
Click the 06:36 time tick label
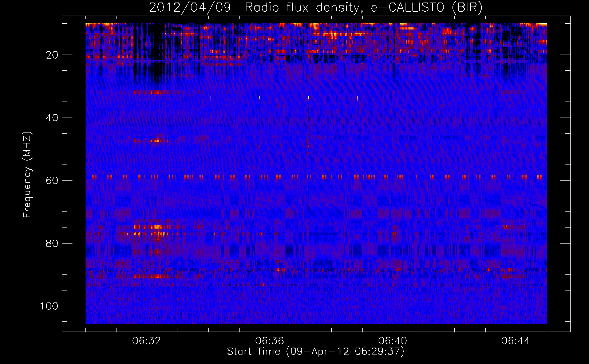270,341
